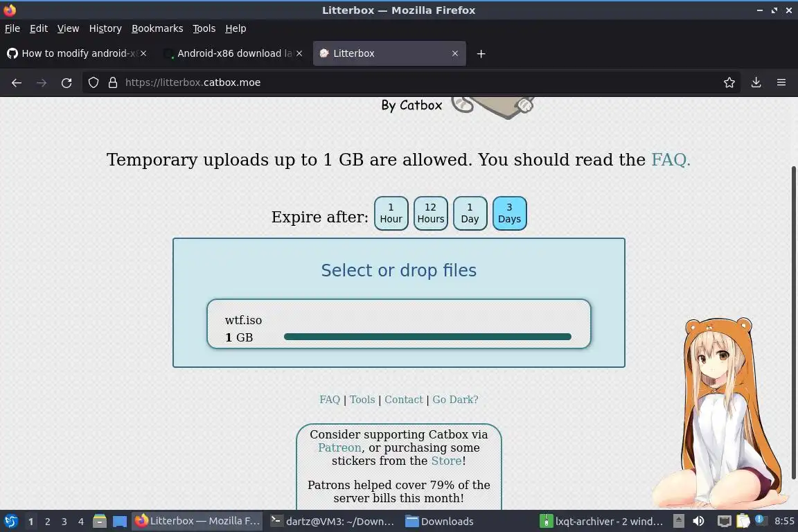Go back with the browser back arrow
The width and height of the screenshot is (798, 532).
(x=17, y=82)
